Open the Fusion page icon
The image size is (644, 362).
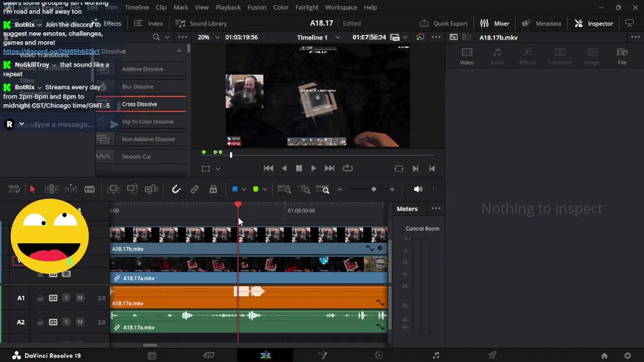323,355
